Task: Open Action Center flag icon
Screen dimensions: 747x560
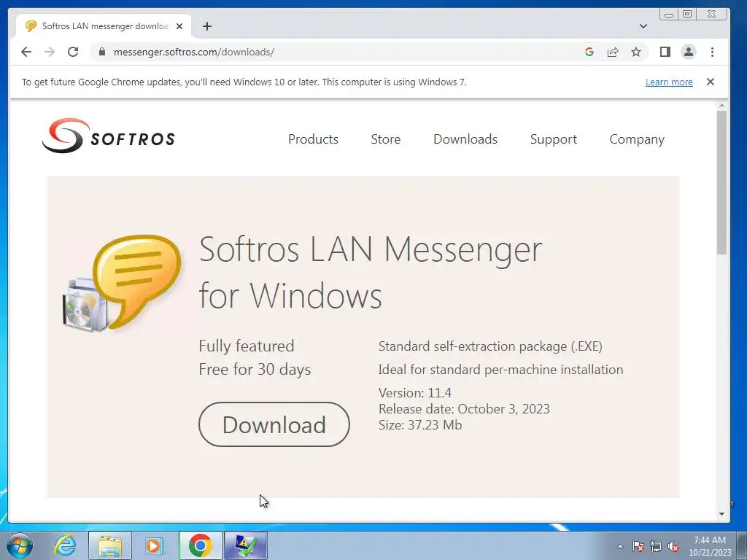Action: click(638, 546)
